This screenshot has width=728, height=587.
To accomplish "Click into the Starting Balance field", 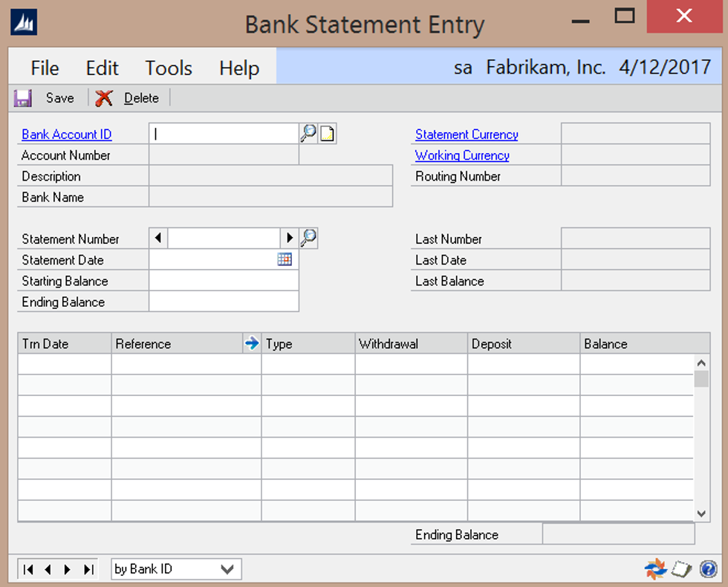I will (224, 281).
